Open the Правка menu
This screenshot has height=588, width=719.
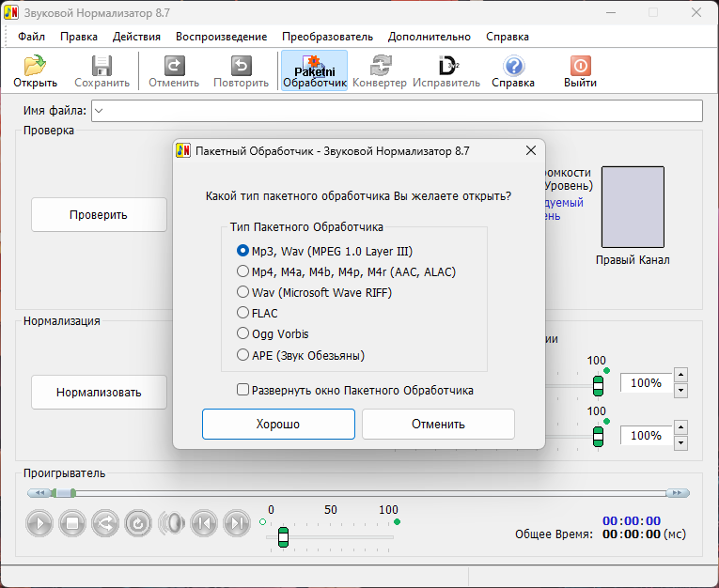click(x=79, y=37)
